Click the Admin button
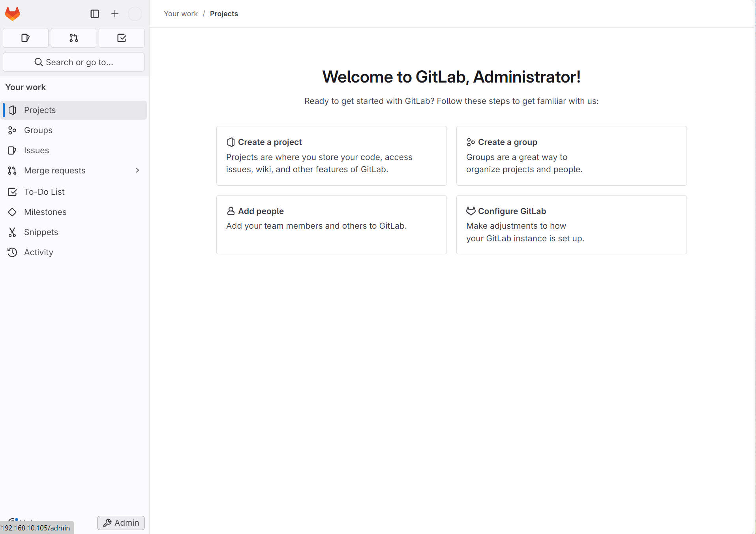This screenshot has height=534, width=756. [x=121, y=523]
